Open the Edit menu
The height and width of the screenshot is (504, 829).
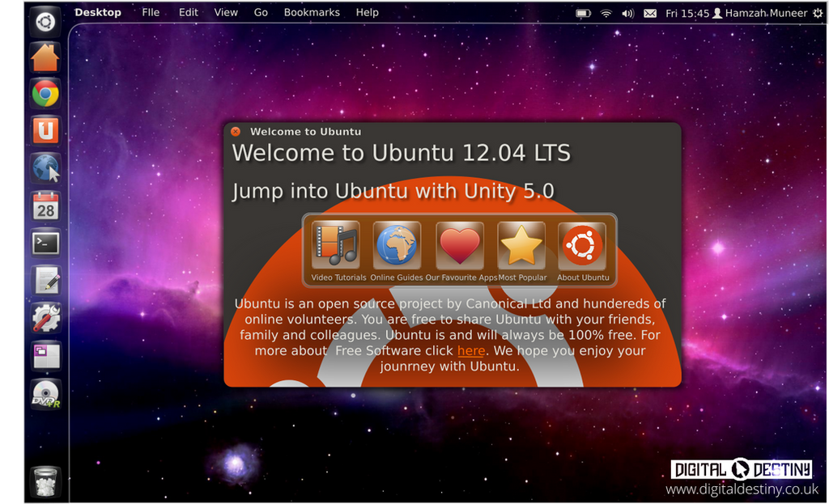tap(188, 12)
